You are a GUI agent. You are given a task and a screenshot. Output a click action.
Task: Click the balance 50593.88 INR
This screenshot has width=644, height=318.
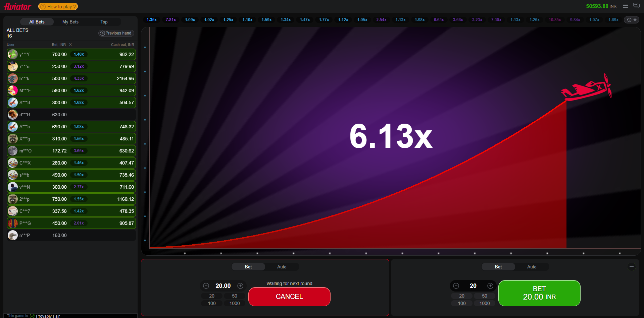[x=601, y=6]
